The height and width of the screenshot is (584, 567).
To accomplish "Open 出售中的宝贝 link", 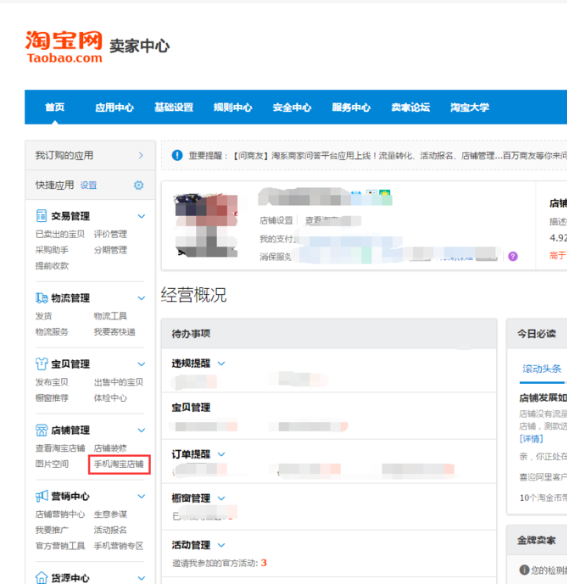I will 118,382.
